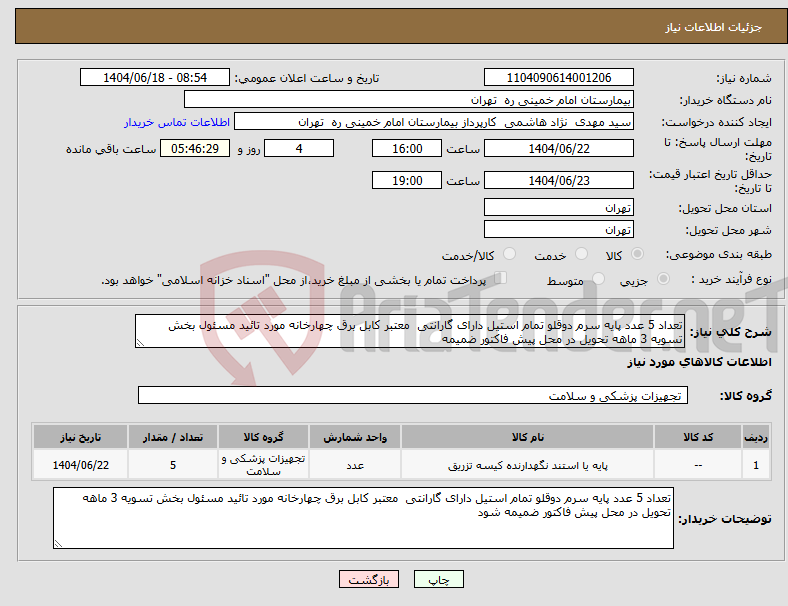This screenshot has width=788, height=606.
Task: Click the row number 1 cell
Action: [755, 465]
